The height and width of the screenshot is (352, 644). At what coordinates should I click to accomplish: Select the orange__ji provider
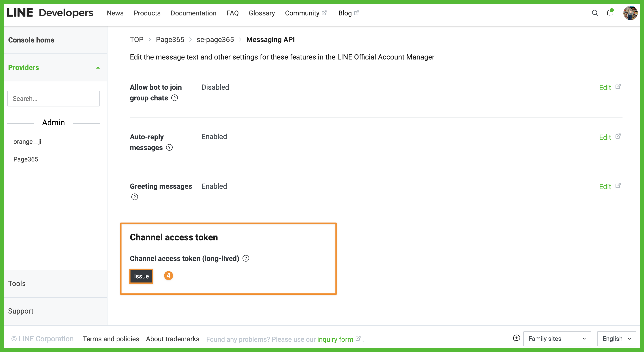point(27,142)
